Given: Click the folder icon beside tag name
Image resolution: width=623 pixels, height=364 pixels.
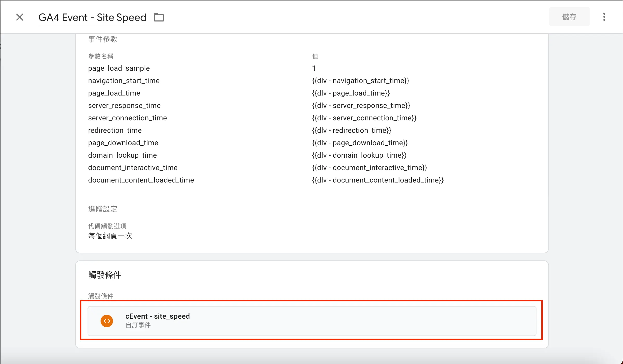Looking at the screenshot, I should point(159,18).
